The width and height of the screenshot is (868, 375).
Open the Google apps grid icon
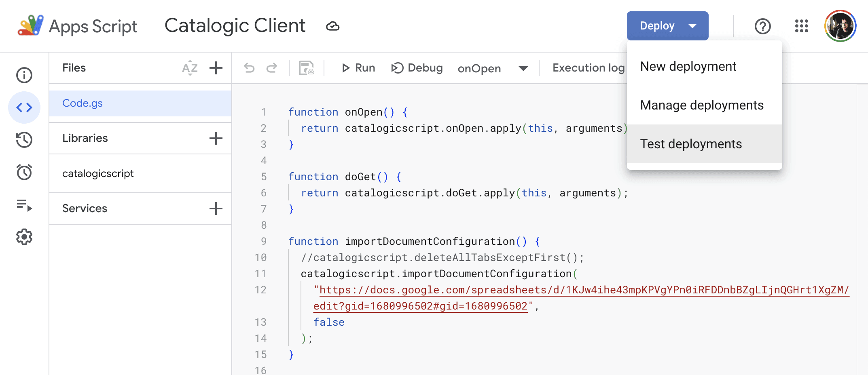[x=801, y=26]
